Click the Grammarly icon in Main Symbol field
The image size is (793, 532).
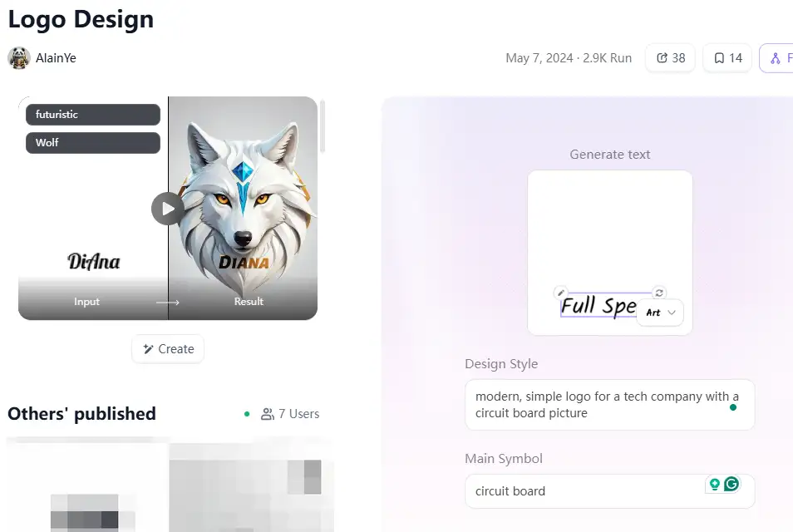(731, 484)
